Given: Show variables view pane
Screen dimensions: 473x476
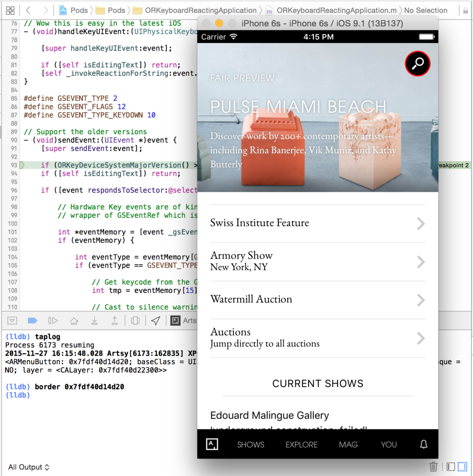Looking at the screenshot, I should click(x=451, y=467).
